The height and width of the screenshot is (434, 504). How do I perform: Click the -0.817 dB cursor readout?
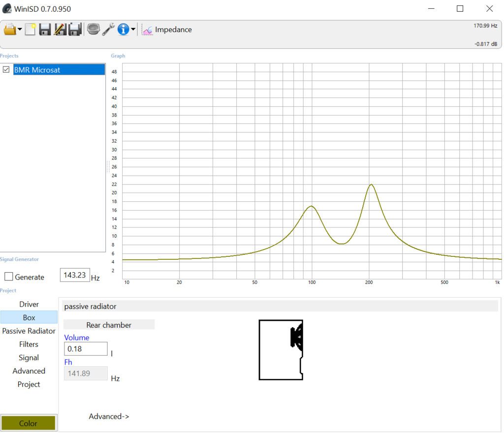pyautogui.click(x=486, y=44)
